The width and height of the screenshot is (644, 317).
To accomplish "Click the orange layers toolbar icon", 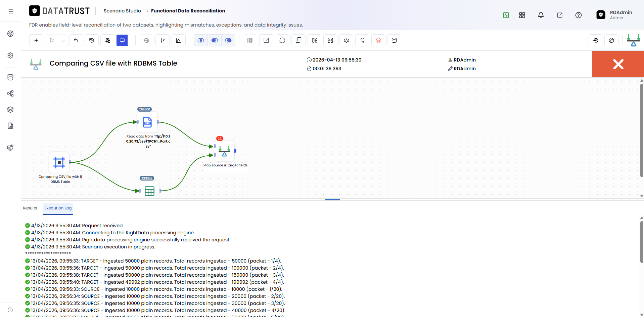I will point(378,40).
